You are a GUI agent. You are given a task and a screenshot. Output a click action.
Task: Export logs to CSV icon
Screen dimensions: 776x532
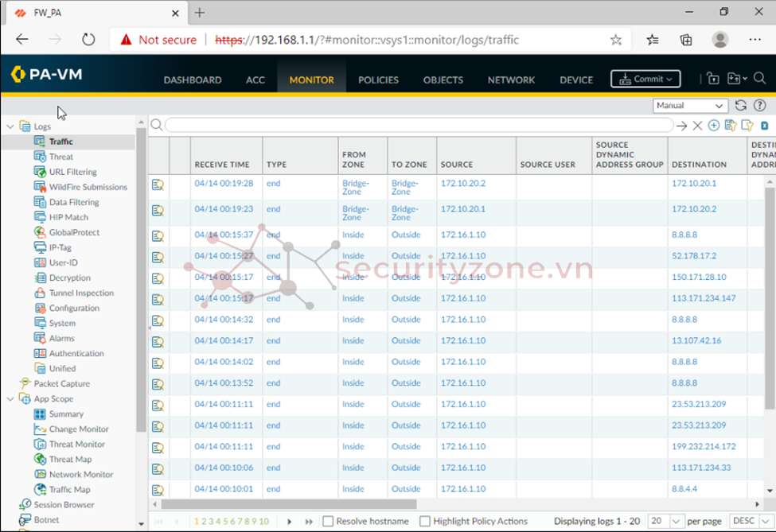tap(765, 126)
